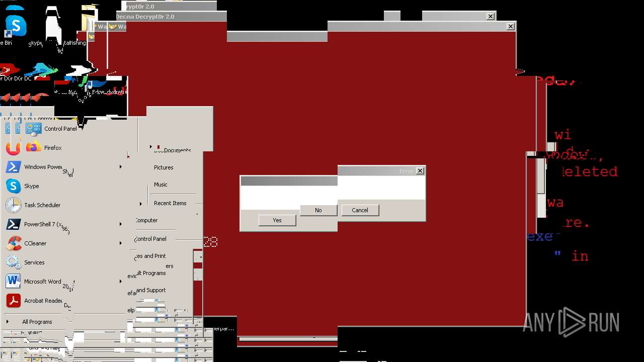644x362 pixels.
Task: Open Computer from Start menu right column
Action: [x=146, y=220]
